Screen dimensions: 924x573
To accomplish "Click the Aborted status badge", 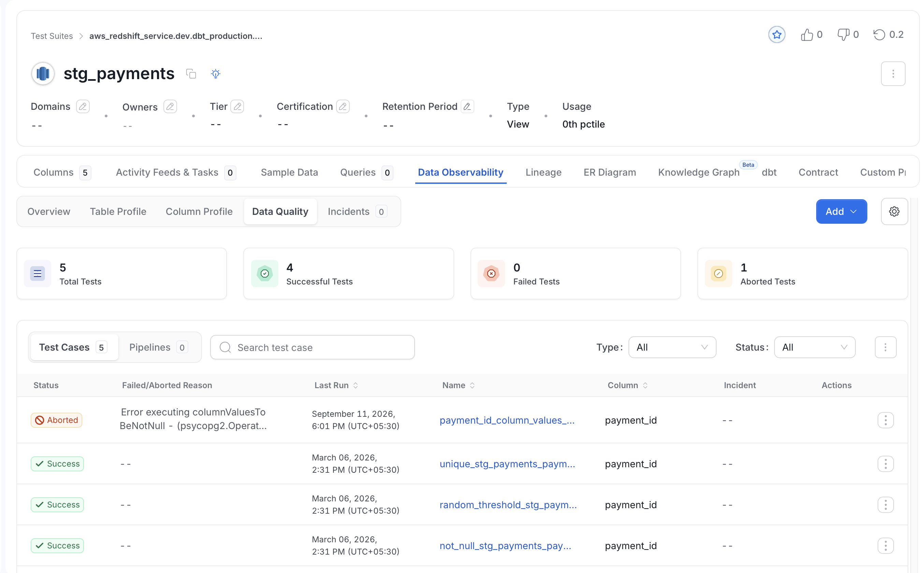I will [x=57, y=420].
